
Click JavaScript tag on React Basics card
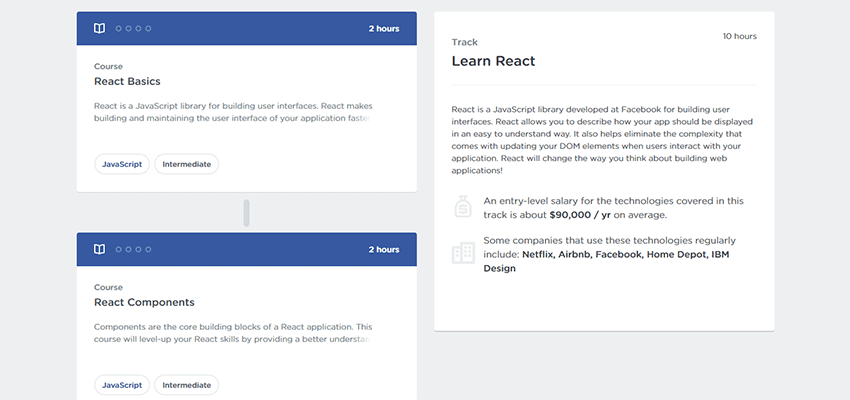(x=122, y=164)
